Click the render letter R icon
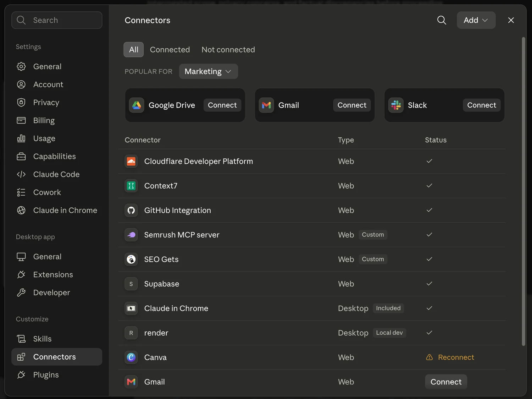532x399 pixels. click(x=131, y=333)
